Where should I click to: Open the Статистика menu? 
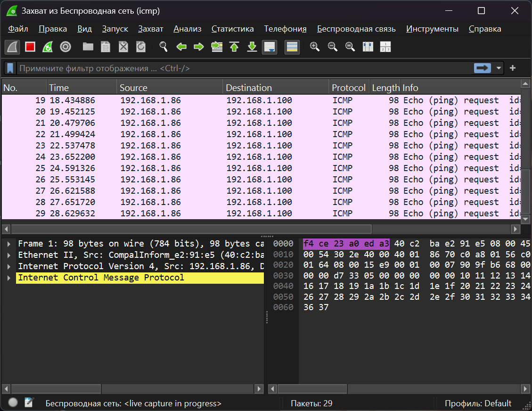coord(232,29)
